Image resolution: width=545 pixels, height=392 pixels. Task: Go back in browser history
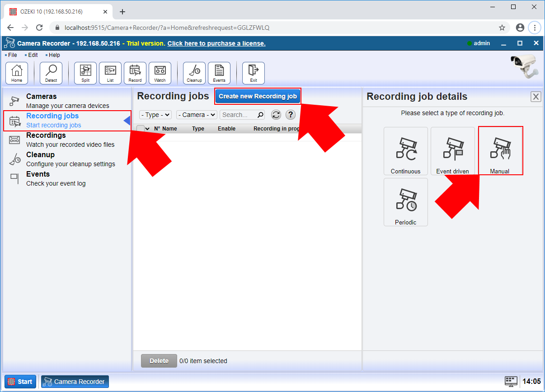[10, 28]
